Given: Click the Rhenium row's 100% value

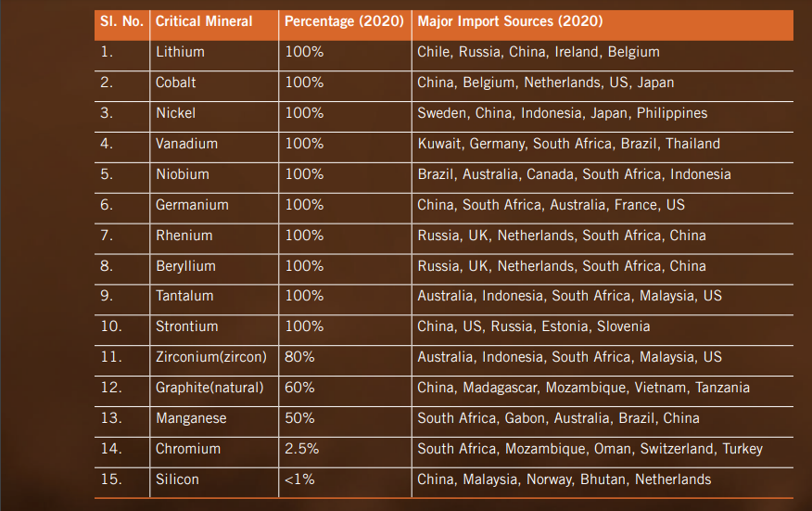Looking at the screenshot, I should point(304,236).
